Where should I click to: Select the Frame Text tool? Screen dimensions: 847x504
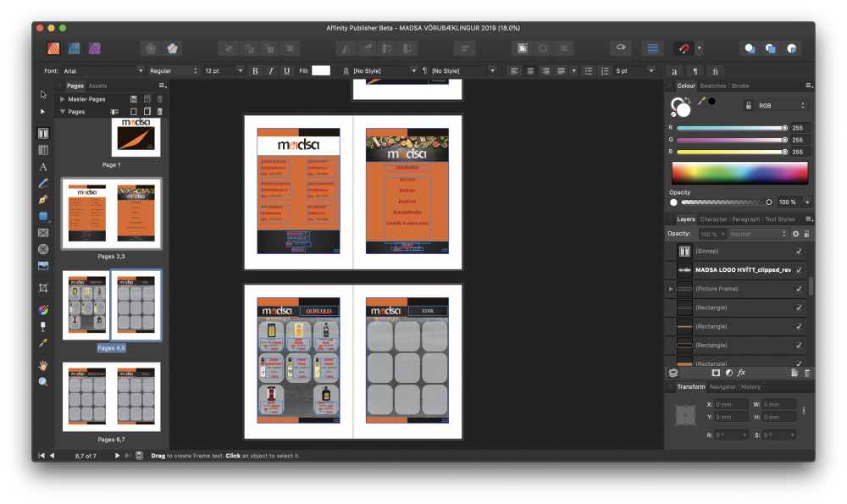pos(43,133)
